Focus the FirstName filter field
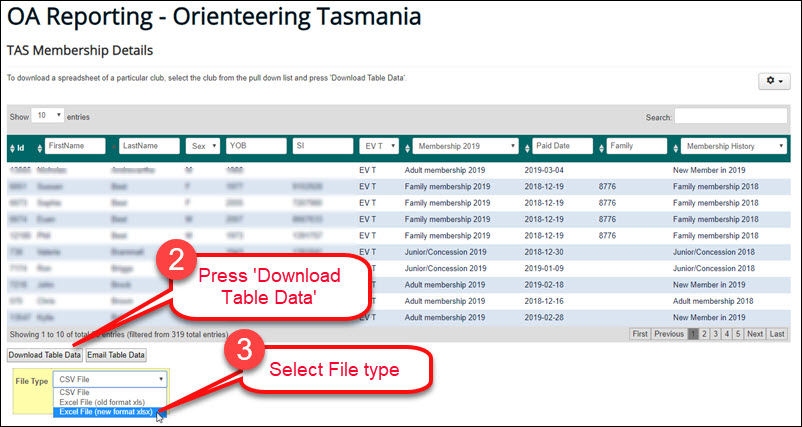Viewport: 802px width, 427px height. tap(75, 146)
